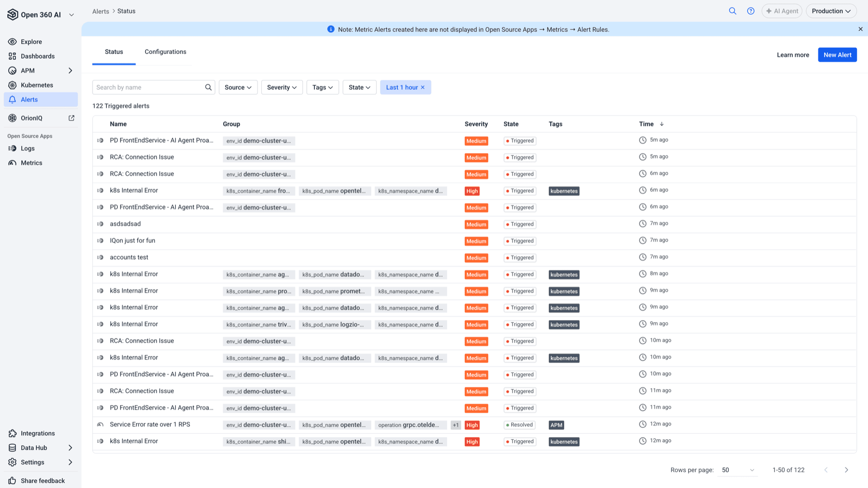Screen dimensions: 868x488
Task: Open the Severity filter dropdown
Action: pyautogui.click(x=282, y=87)
